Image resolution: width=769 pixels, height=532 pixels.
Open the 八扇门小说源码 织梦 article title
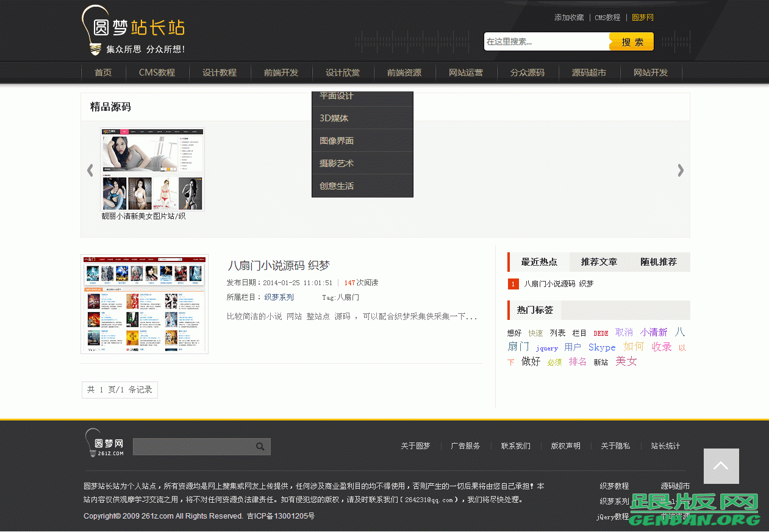pos(278,266)
